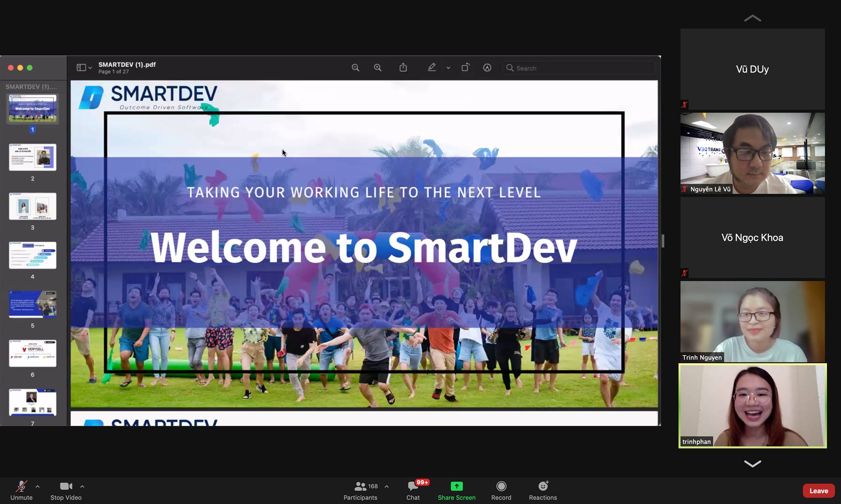The width and height of the screenshot is (841, 504).
Task: Click the PDF share icon
Action: pyautogui.click(x=403, y=68)
